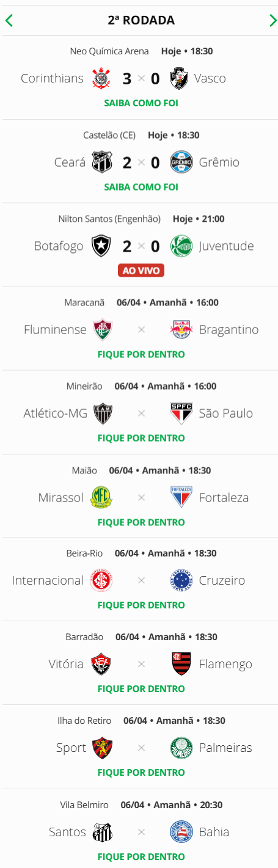278x868 pixels.
Task: Click the Flamengo team crest
Action: click(181, 664)
